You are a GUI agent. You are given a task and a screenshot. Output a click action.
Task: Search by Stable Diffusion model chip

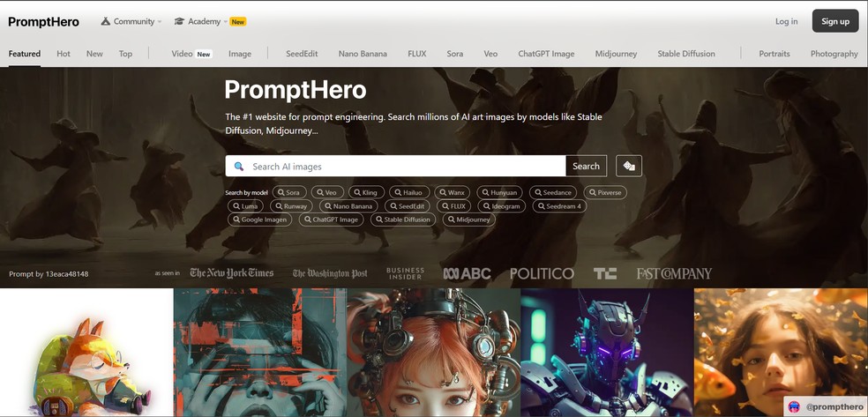[402, 219]
